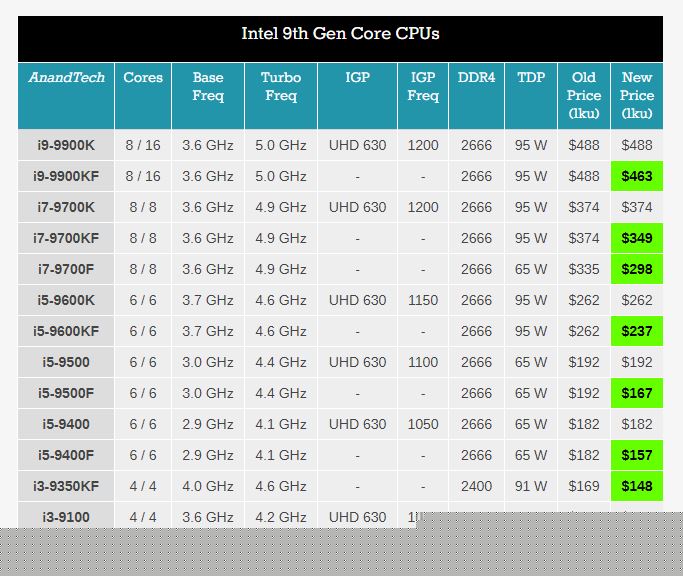Click the green $157 new price cell
Viewport: 683px width, 576px height.
[x=637, y=455]
